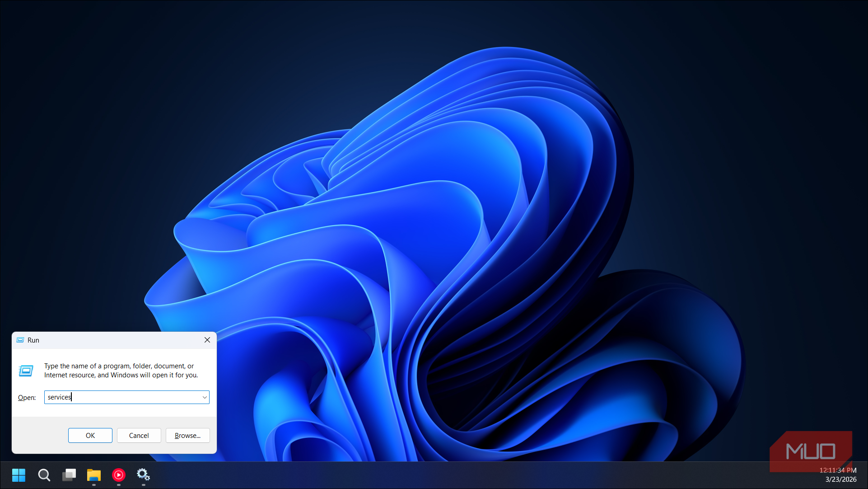868x489 pixels.
Task: Launch File Explorer from the taskbar
Action: tap(94, 475)
